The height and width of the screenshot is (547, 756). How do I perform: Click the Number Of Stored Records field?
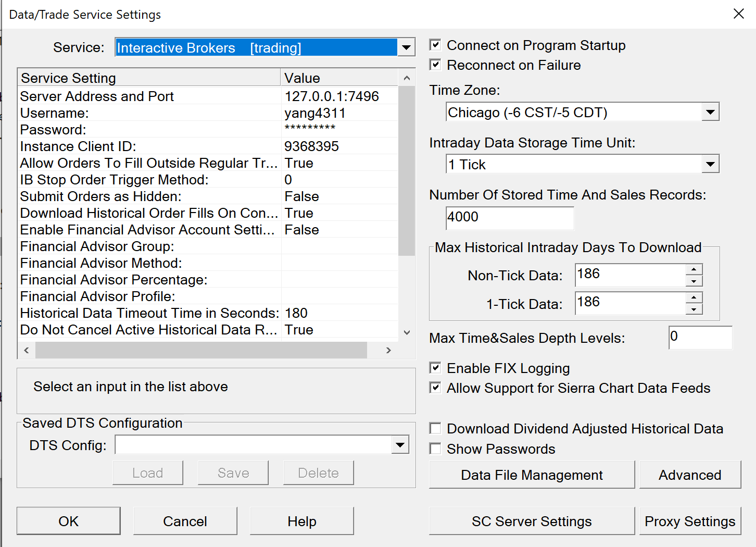[509, 218]
